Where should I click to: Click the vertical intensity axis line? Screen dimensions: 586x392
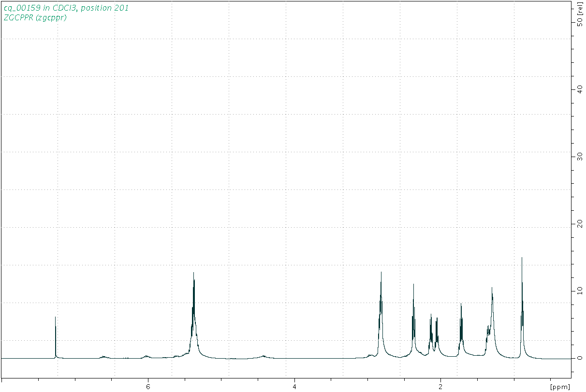[x=571, y=193]
